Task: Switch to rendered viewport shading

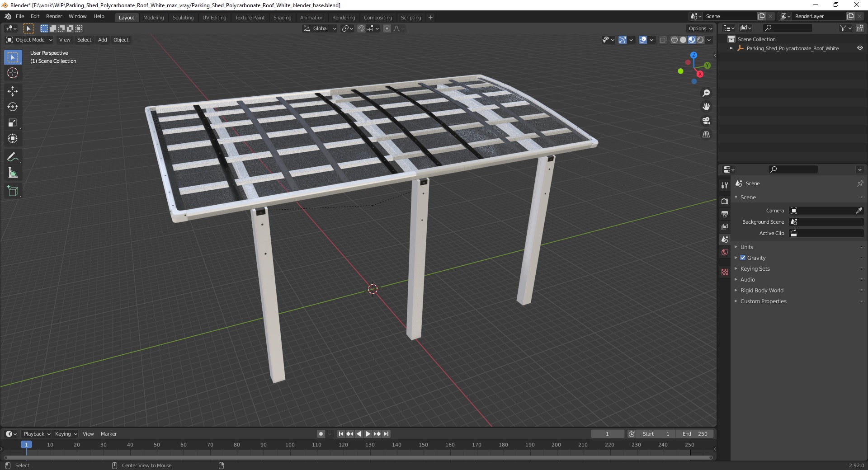Action: (700, 40)
